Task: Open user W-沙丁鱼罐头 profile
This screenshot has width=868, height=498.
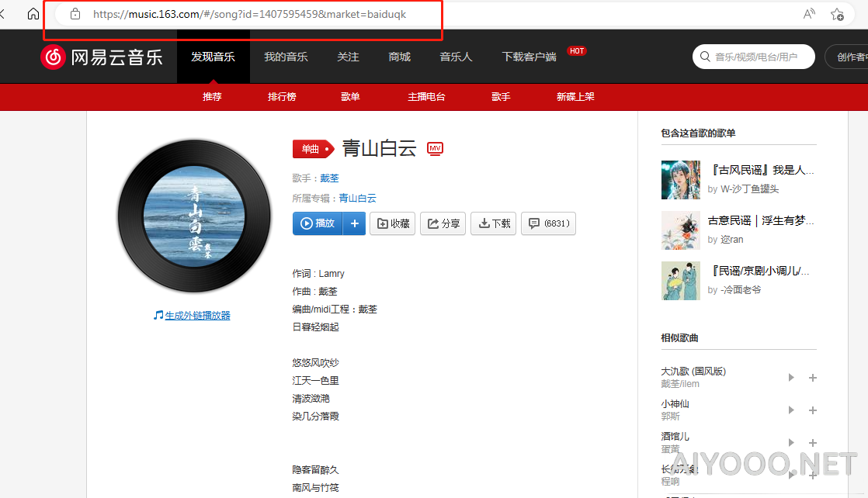Action: [749, 189]
